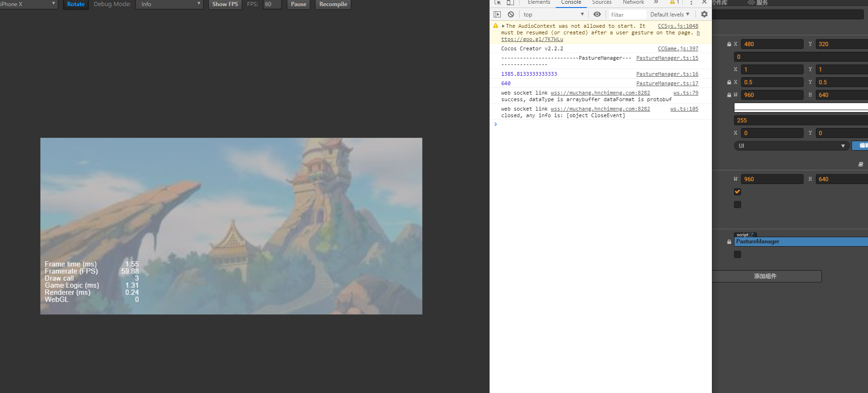Screen dimensions: 868x393
Task: Switch to the Console tab
Action: click(x=571, y=2)
